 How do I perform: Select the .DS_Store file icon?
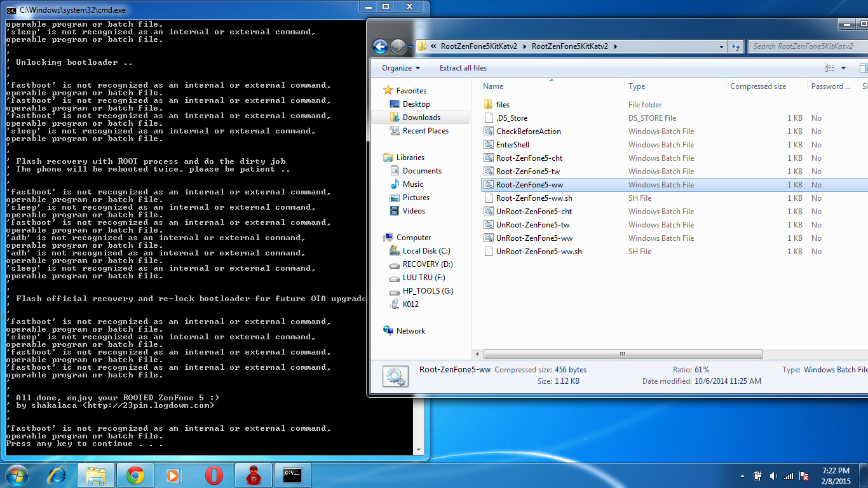(x=488, y=118)
